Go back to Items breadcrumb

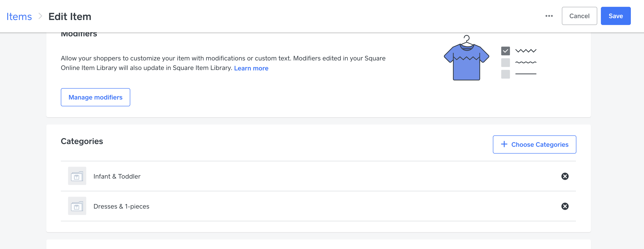pos(19,17)
